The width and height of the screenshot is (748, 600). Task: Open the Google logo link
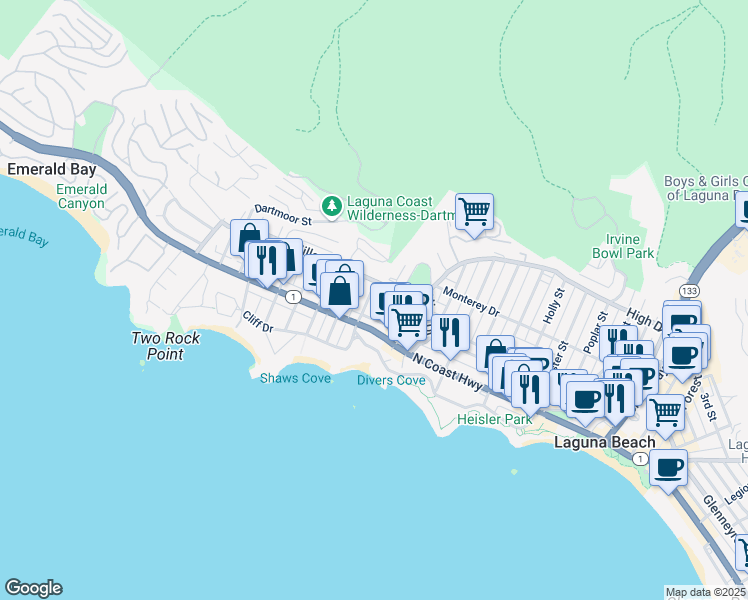[x=33, y=588]
